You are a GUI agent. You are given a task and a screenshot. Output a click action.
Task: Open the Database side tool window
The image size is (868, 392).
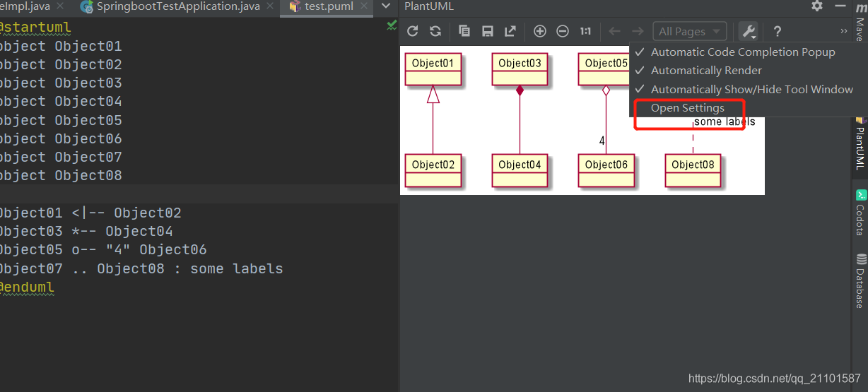(860, 281)
